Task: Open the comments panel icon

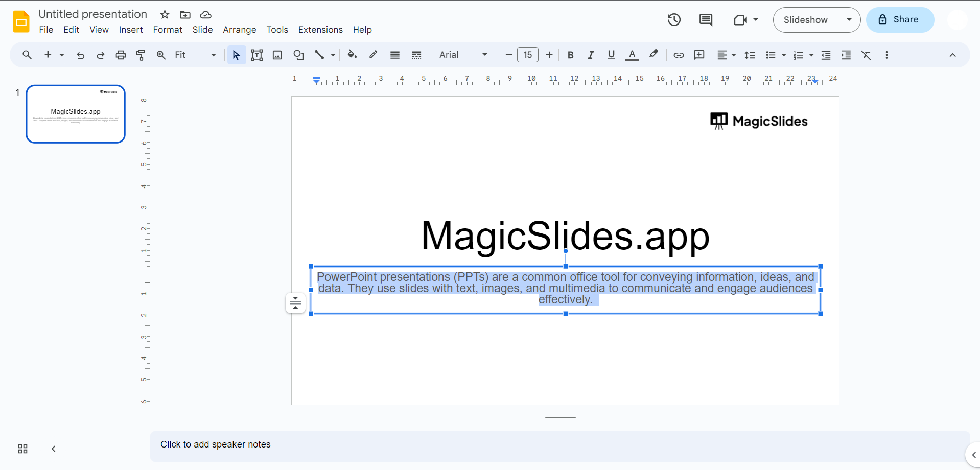Action: point(706,20)
